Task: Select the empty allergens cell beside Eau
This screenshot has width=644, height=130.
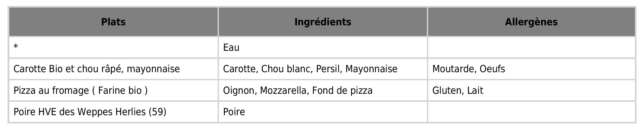Action: pos(531,47)
